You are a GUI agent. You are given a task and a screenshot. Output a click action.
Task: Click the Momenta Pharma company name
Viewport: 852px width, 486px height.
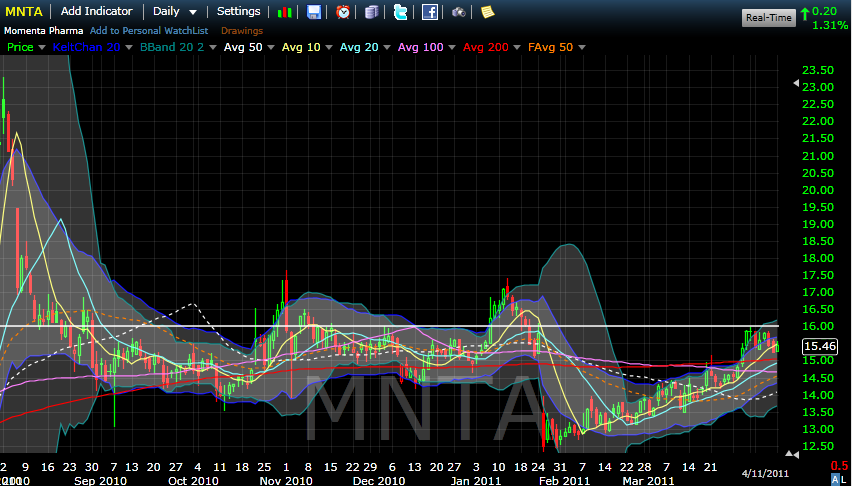[44, 31]
